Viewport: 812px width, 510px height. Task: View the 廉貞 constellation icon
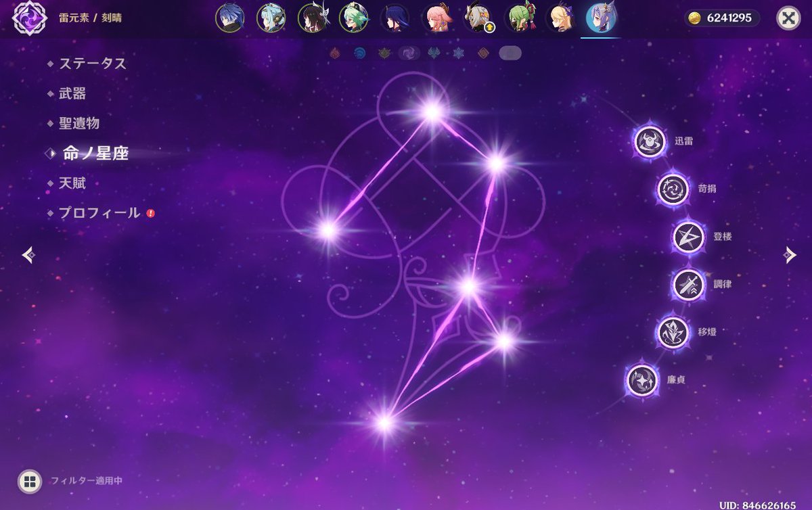(642, 380)
